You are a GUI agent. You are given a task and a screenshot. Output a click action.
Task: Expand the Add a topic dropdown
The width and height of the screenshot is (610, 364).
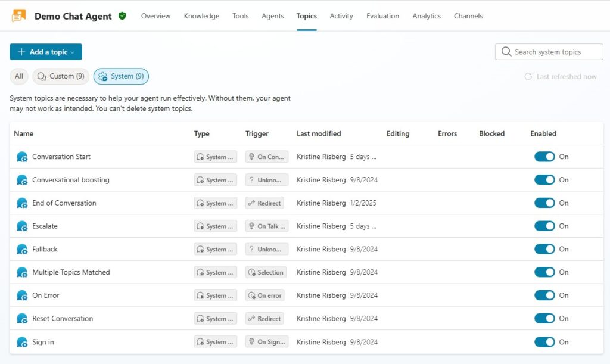click(46, 52)
